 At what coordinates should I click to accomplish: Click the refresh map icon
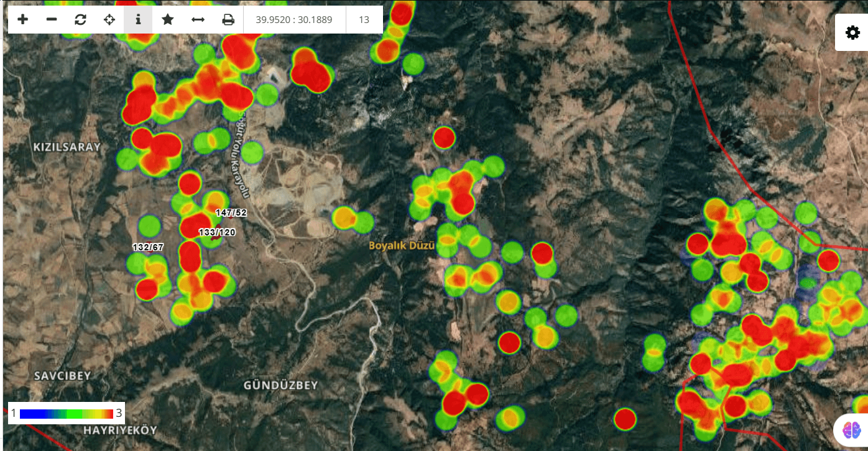[x=80, y=20]
